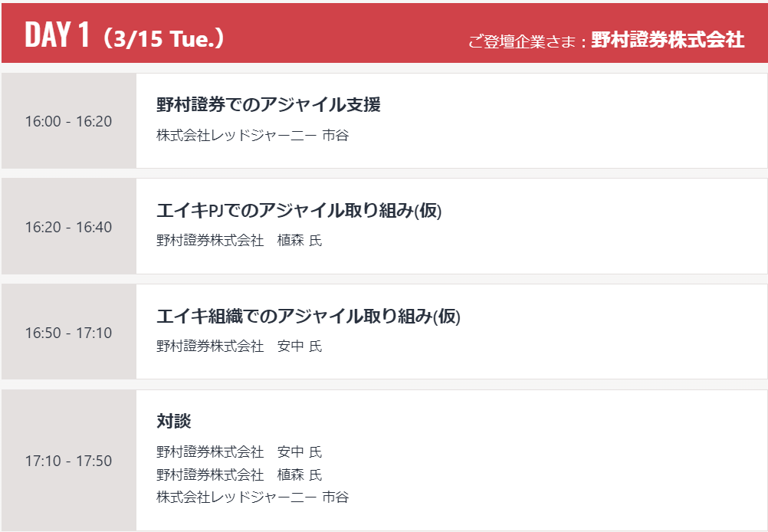Viewport: 768px width, 532px height.
Task: Click speaker 安中 氏 under the エイキ組織 session
Action: click(x=299, y=346)
